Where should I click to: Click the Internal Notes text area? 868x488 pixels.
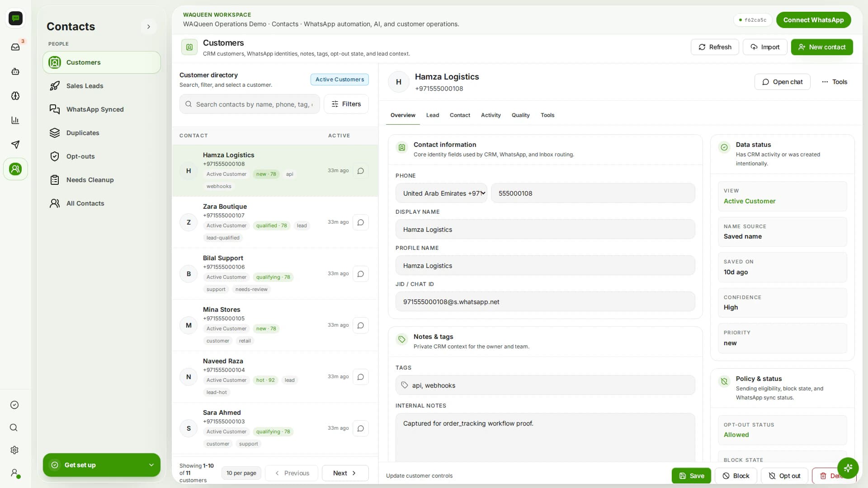point(545,437)
